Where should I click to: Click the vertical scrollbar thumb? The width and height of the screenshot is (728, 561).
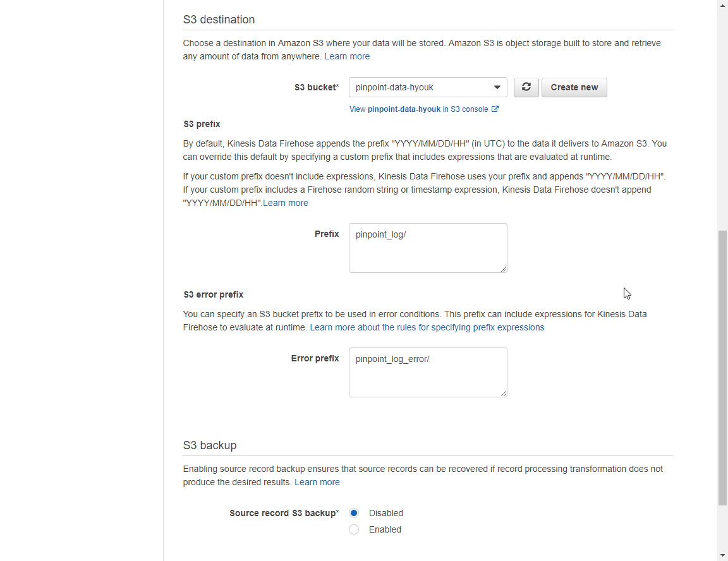[722, 368]
